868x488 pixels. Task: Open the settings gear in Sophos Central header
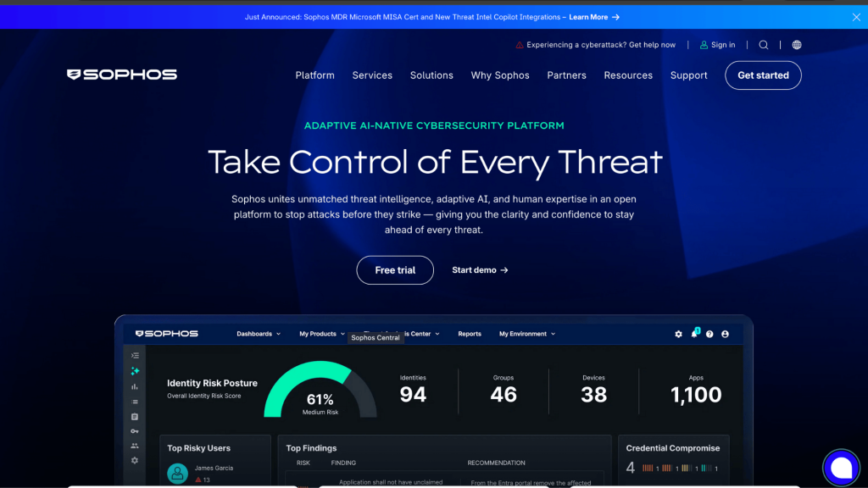pos(678,334)
